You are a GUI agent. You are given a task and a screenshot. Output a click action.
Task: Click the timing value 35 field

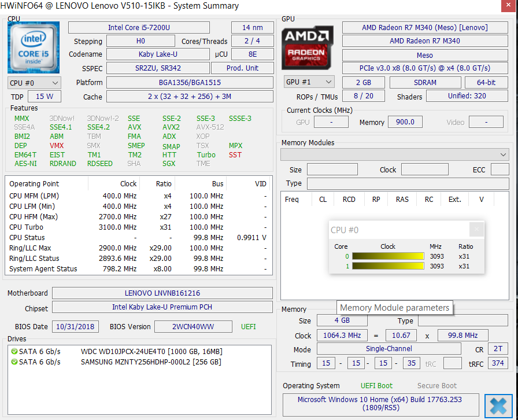412,363
